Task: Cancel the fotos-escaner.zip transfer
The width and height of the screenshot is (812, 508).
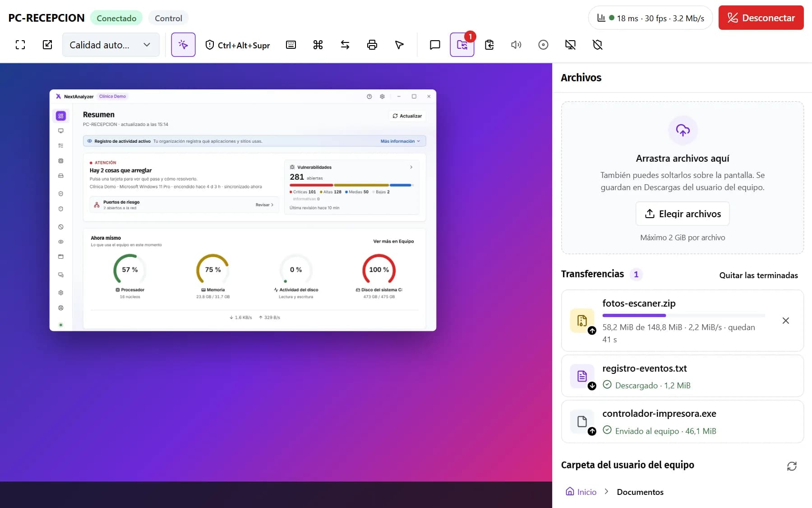Action: 785,321
